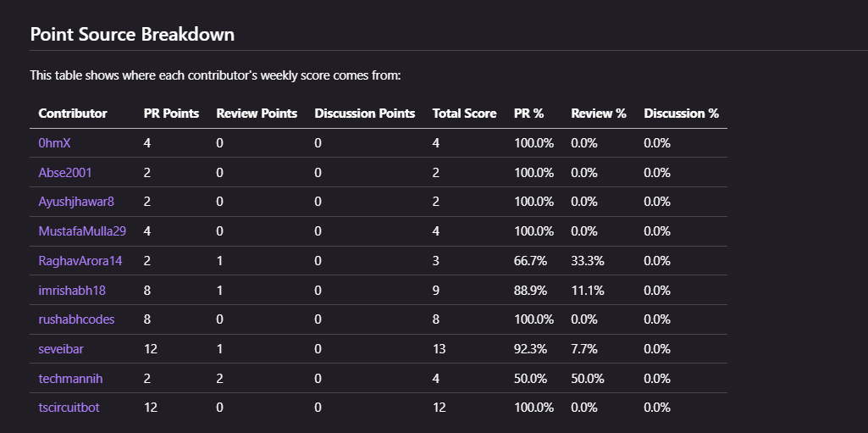Click the Point Source Breakdown heading
Screen dimensions: 868x433
click(x=132, y=35)
